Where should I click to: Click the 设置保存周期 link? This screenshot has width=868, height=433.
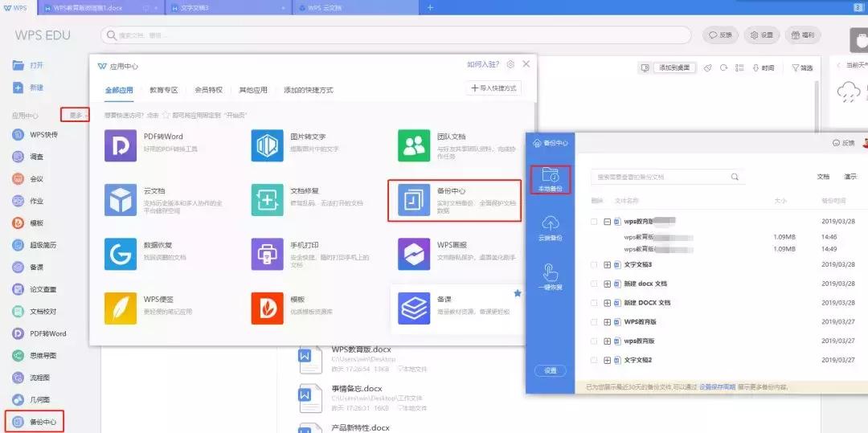point(717,387)
